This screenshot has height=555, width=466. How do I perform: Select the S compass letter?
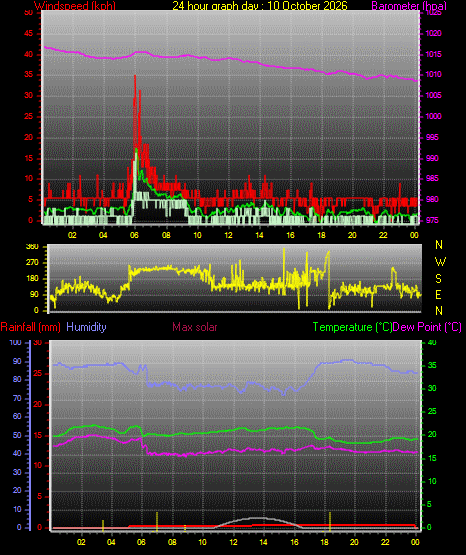(x=438, y=279)
